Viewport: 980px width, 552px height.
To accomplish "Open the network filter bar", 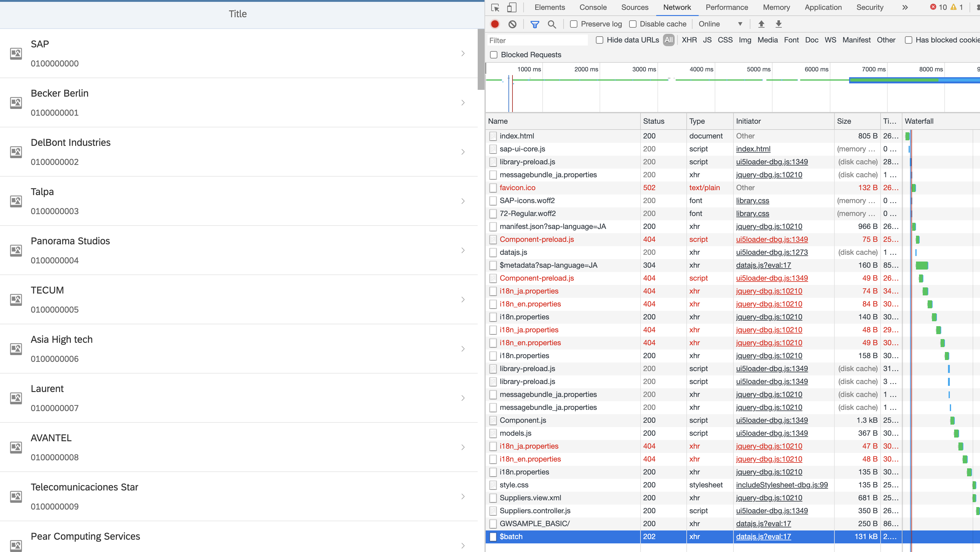I will (535, 24).
